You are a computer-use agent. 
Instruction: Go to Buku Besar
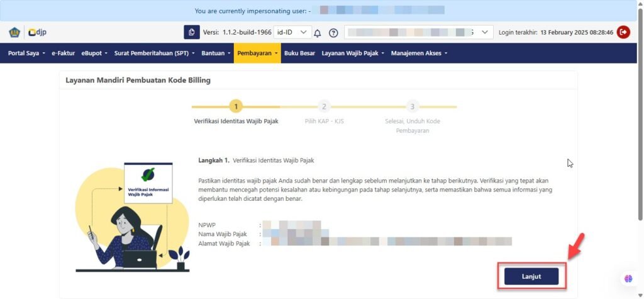(x=299, y=53)
